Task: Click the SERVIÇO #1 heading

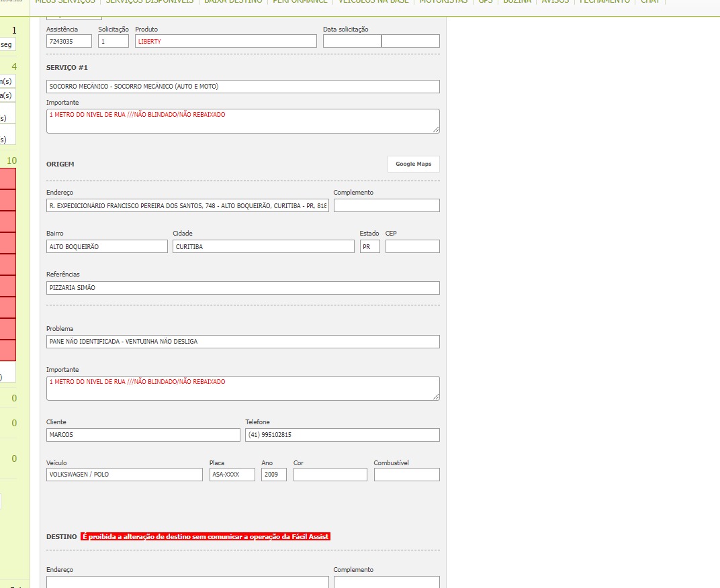Action: (x=67, y=68)
